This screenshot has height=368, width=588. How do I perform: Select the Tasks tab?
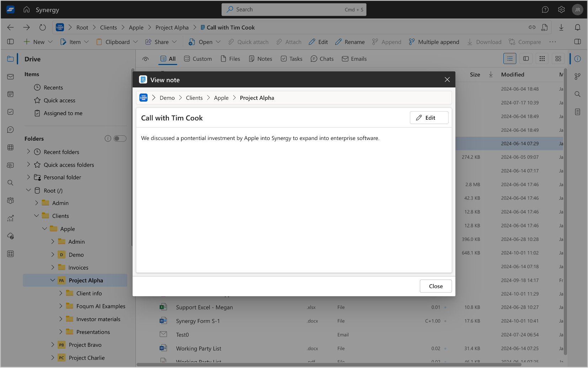(x=292, y=59)
